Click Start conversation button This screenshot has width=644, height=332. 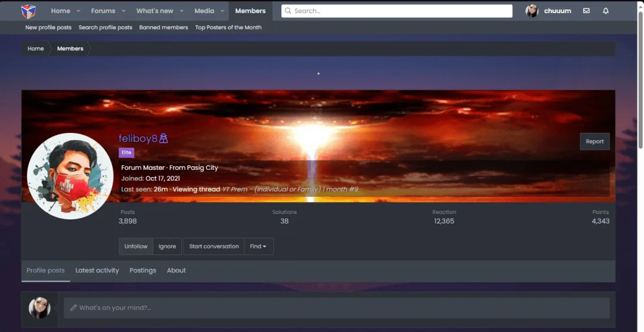pos(213,246)
